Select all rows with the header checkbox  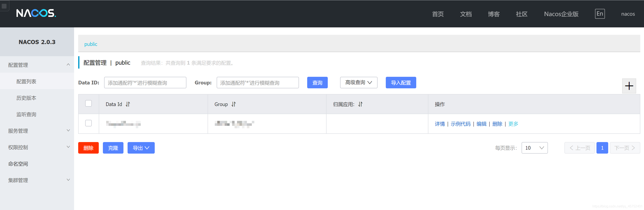click(x=88, y=103)
